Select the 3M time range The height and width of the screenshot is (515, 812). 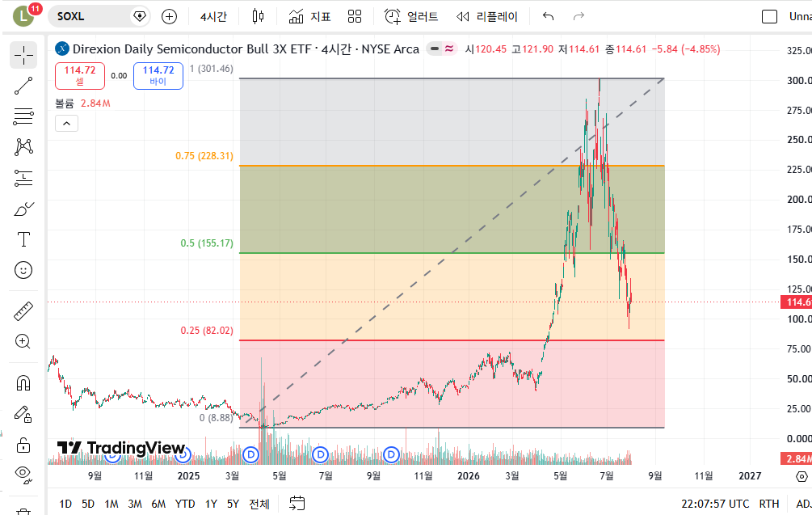pos(135,504)
